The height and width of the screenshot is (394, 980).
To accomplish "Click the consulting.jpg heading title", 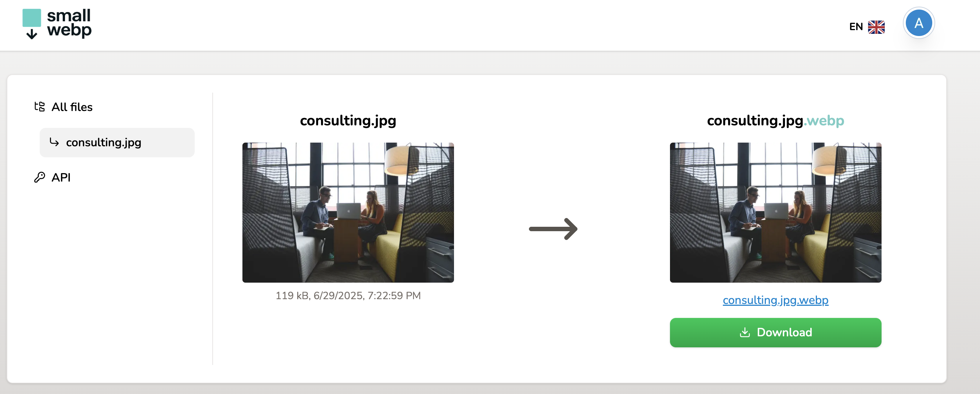I will click(348, 121).
